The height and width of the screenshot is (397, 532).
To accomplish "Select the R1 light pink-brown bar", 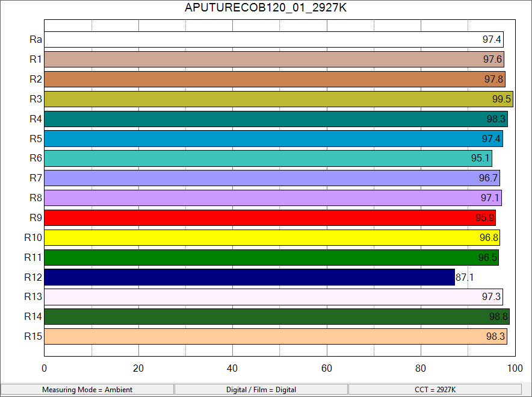I will (x=274, y=60).
